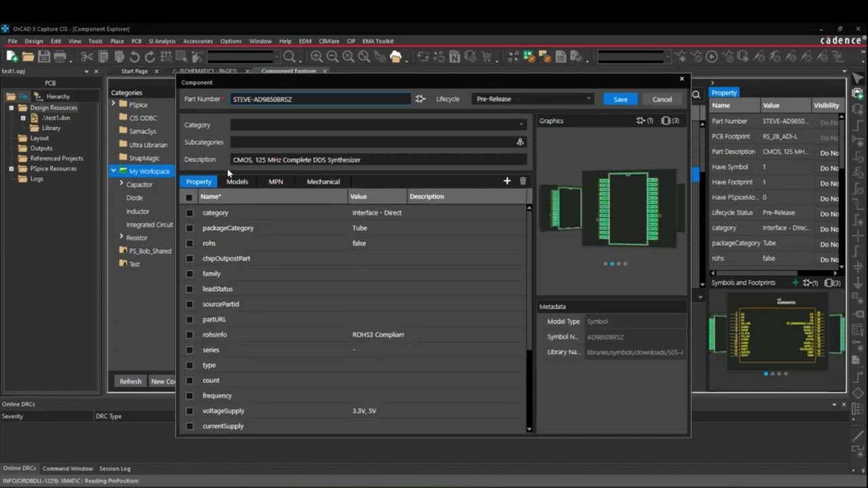Expand the PSpice Resources tree node
Viewport: 868px width, 488px height.
tap(11, 168)
